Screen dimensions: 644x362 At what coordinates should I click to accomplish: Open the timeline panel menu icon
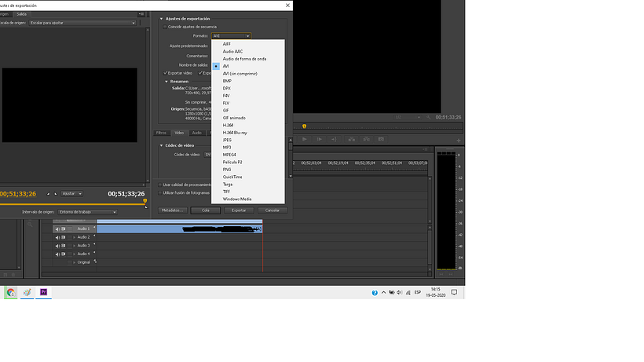tap(425, 149)
